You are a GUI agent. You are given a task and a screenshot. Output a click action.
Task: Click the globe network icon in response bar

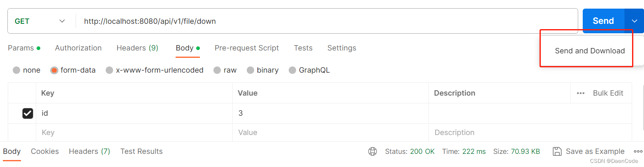click(373, 151)
